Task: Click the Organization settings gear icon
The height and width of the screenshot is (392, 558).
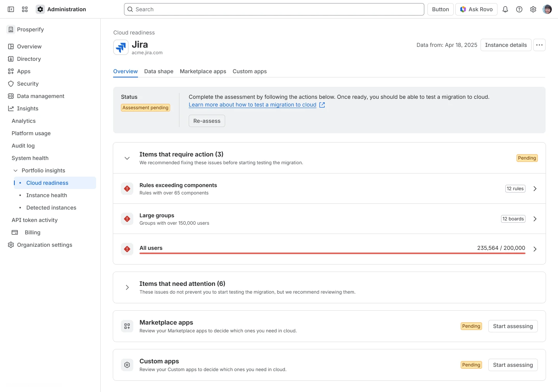Action: tap(11, 245)
